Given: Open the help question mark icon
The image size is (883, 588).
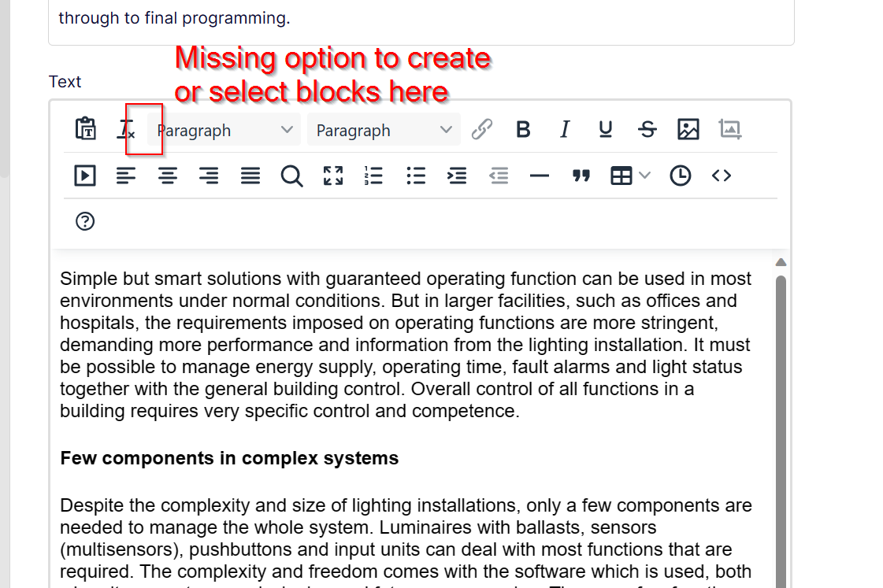Looking at the screenshot, I should pyautogui.click(x=85, y=221).
